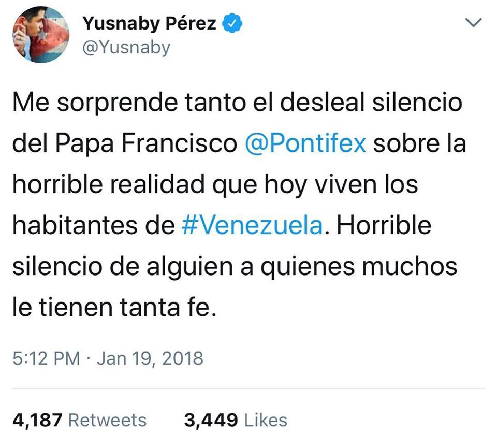Open the Yusnaby Pérez display name link

click(150, 24)
